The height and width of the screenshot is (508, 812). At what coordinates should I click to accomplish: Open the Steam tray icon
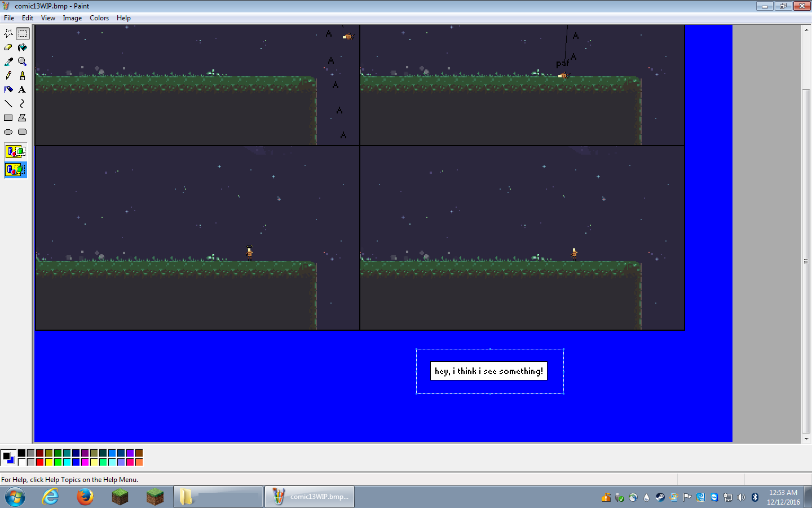[x=660, y=497]
